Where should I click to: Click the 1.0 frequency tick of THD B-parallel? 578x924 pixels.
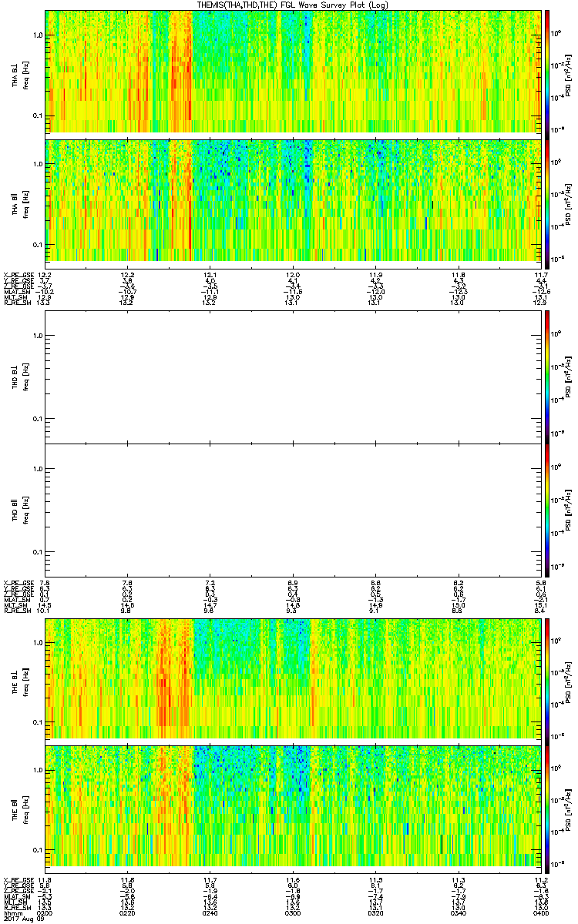[x=38, y=469]
